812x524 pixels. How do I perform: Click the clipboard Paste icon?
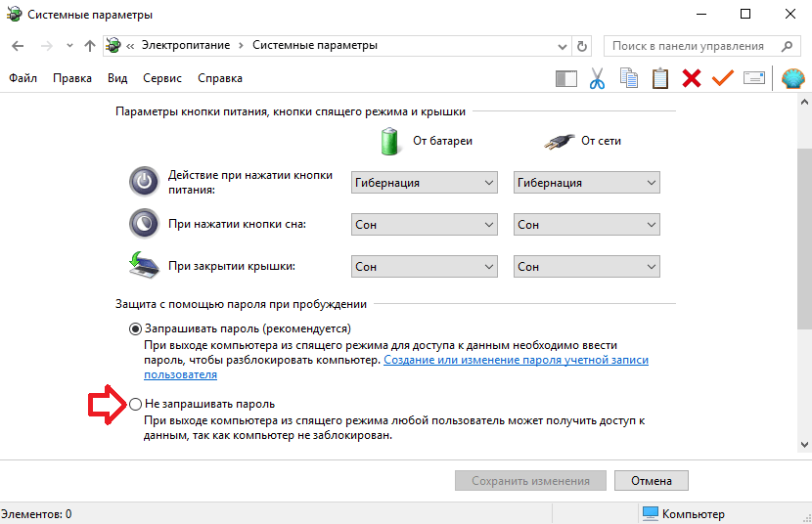point(659,78)
